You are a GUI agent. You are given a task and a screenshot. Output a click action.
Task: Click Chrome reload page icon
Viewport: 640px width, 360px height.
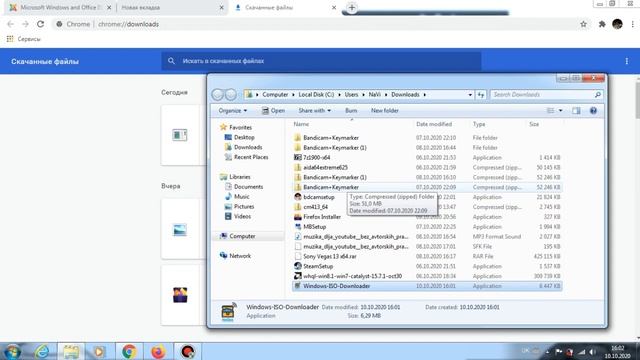pos(40,24)
